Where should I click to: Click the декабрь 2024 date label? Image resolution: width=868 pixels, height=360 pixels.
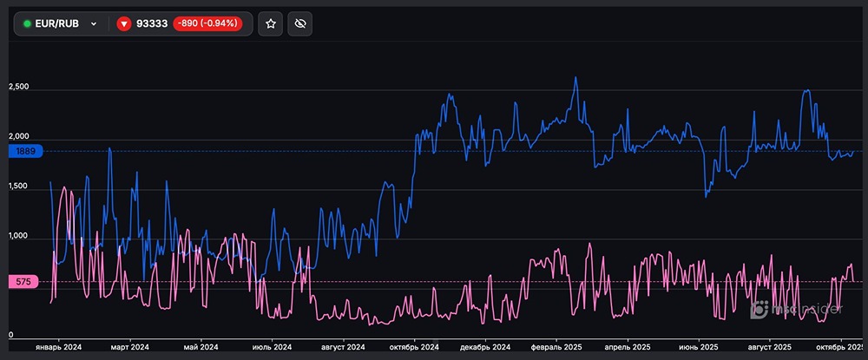pyautogui.click(x=485, y=347)
